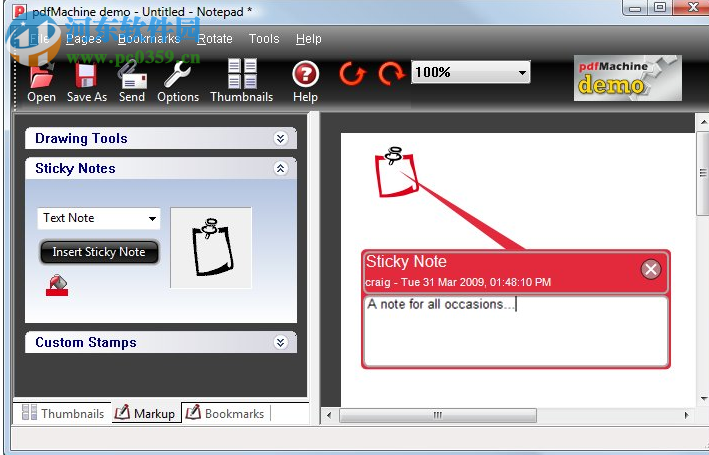Click the pdfMachine demo logo
The height and width of the screenshot is (455, 709).
[x=628, y=78]
